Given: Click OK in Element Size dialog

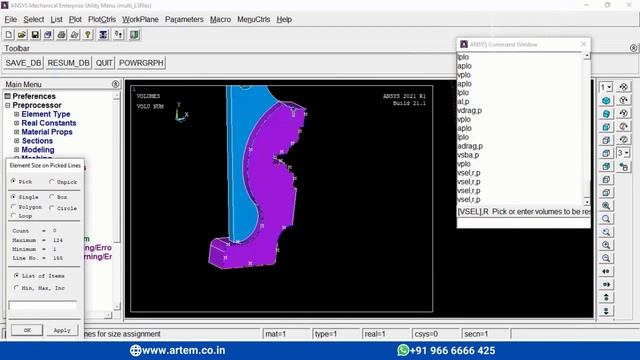Looking at the screenshot, I should coord(27,330).
